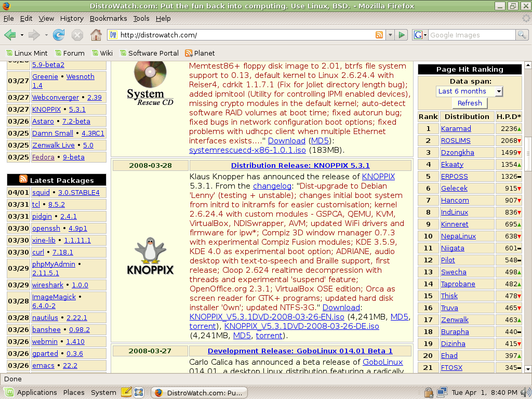This screenshot has height=399, width=532.
Task: Open the Planet feed bookmark
Action: pyautogui.click(x=200, y=54)
